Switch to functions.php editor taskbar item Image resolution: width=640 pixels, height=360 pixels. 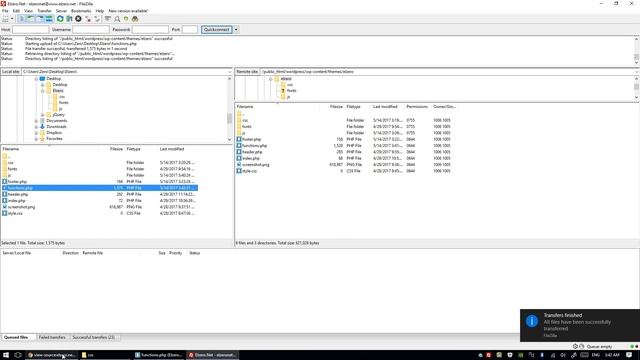pos(158,355)
